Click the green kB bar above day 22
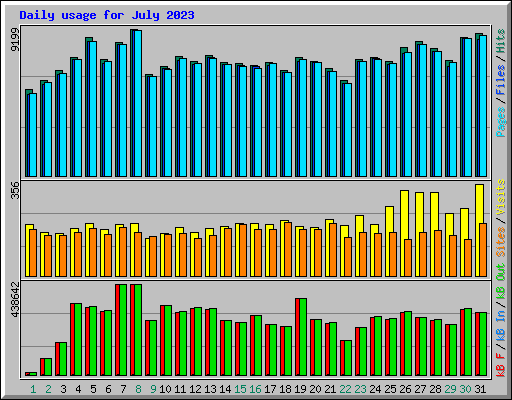The width and height of the screenshot is (512, 400). click(348, 358)
